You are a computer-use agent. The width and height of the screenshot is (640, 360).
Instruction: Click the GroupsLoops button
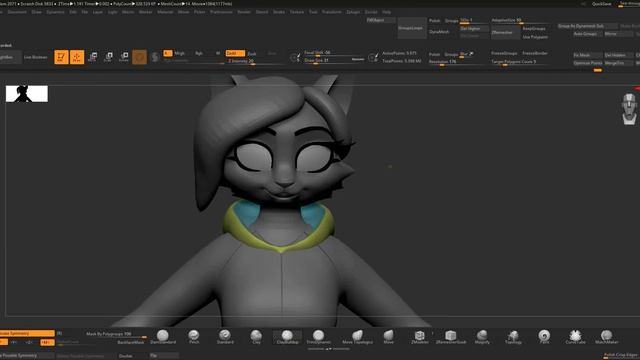(x=411, y=28)
